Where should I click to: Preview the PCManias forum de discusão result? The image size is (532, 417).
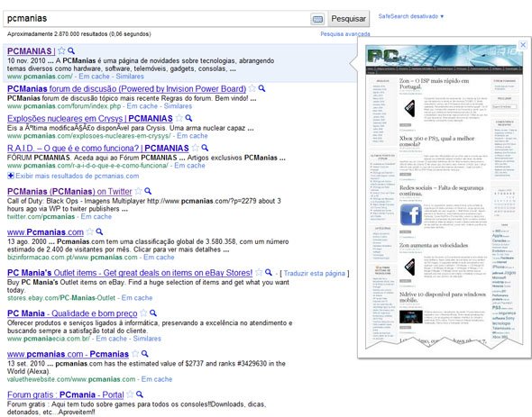[x=261, y=88]
